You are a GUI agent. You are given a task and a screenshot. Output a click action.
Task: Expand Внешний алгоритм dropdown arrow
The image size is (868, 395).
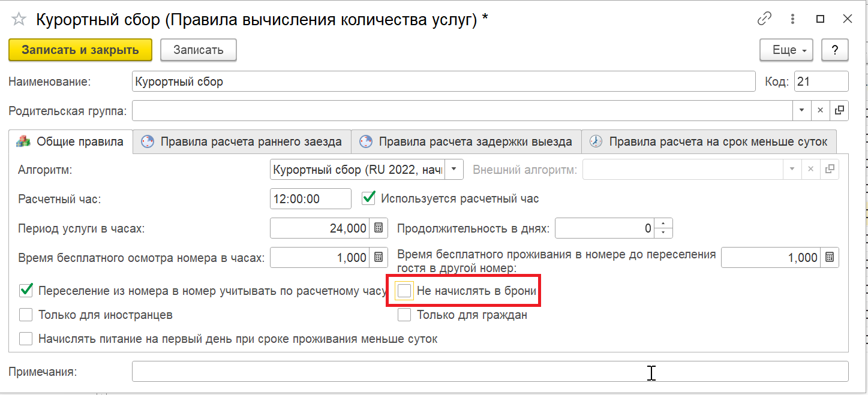[x=793, y=170]
